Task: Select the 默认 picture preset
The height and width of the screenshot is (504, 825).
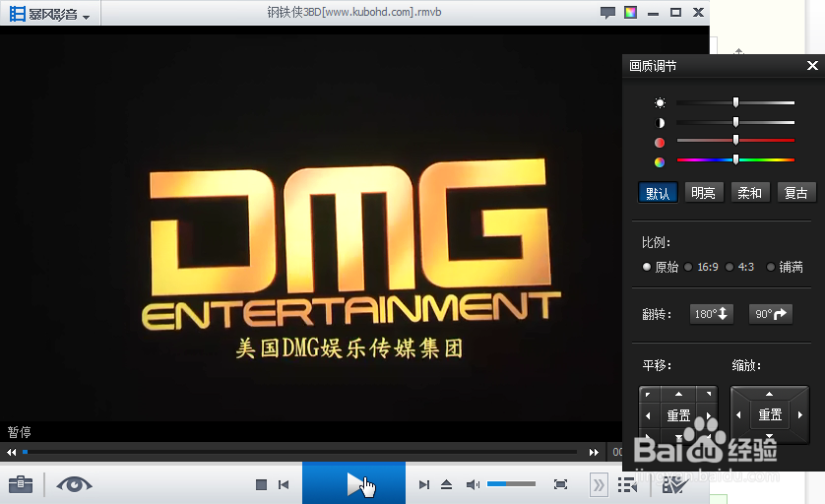Action: coord(658,193)
